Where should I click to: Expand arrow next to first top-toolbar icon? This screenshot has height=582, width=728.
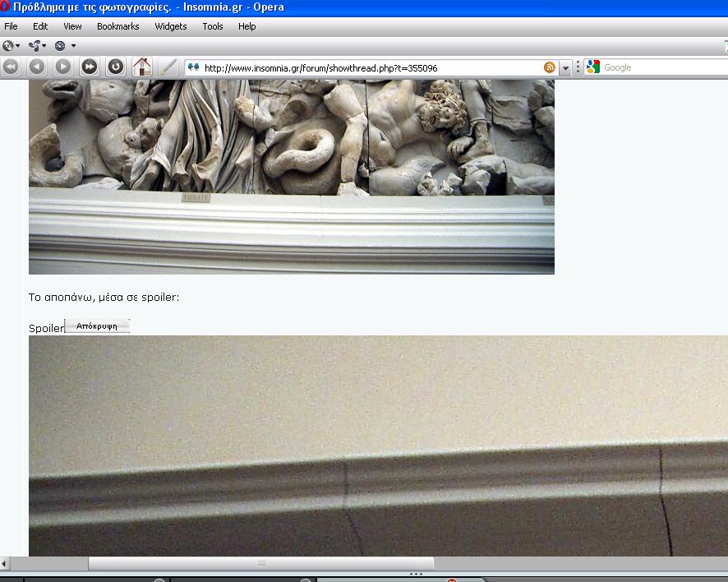click(x=17, y=45)
